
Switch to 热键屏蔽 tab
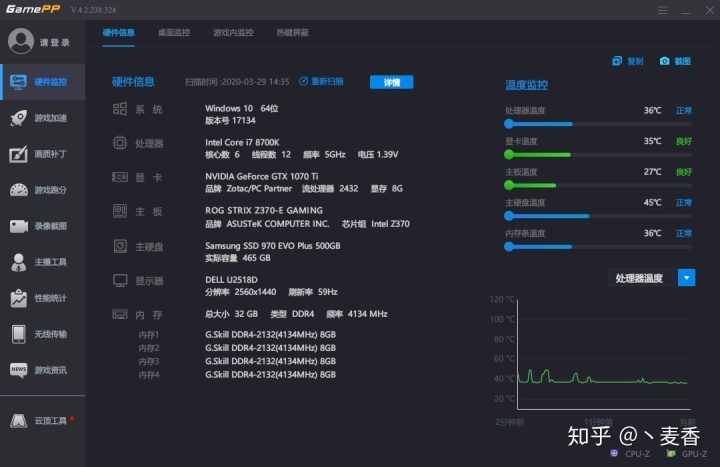click(x=292, y=33)
